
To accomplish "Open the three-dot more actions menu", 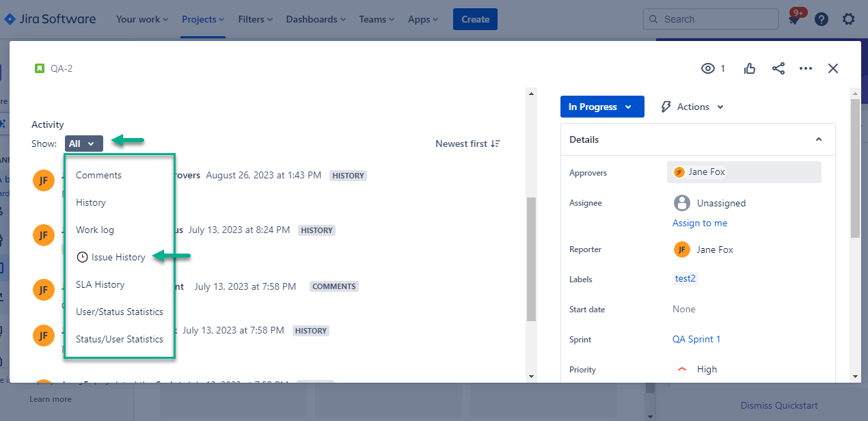I will 806,68.
